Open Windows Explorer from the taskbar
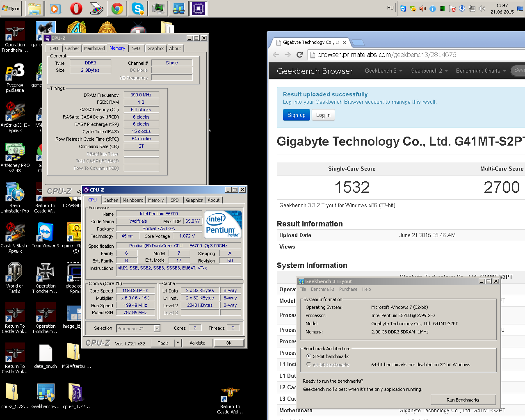Image resolution: width=525 pixels, height=420 pixels. pos(35,8)
